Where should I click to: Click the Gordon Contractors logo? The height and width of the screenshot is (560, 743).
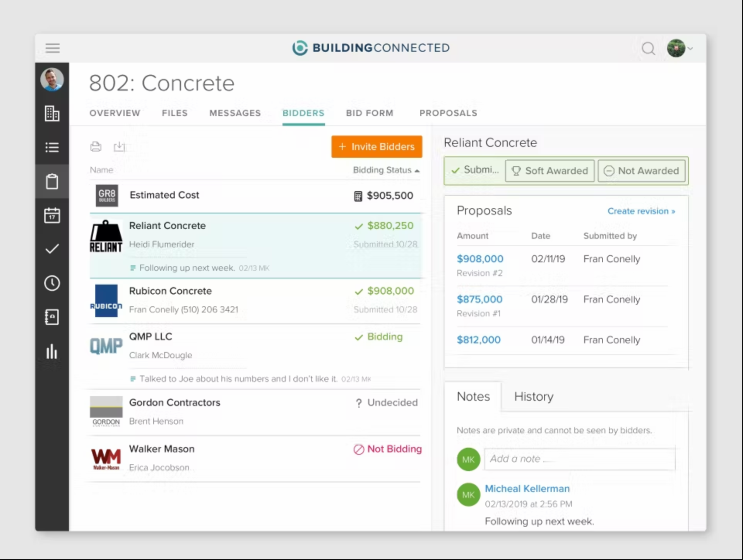(x=106, y=411)
